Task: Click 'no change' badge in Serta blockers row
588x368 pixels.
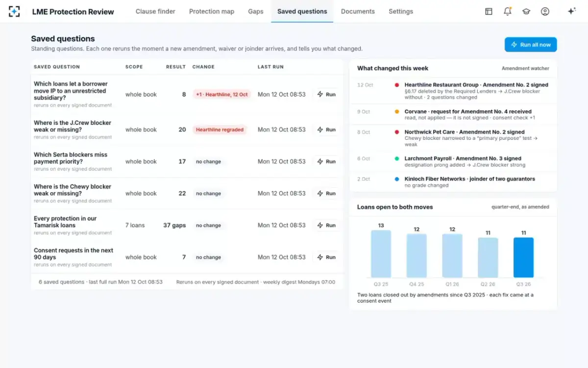Action: [208, 161]
